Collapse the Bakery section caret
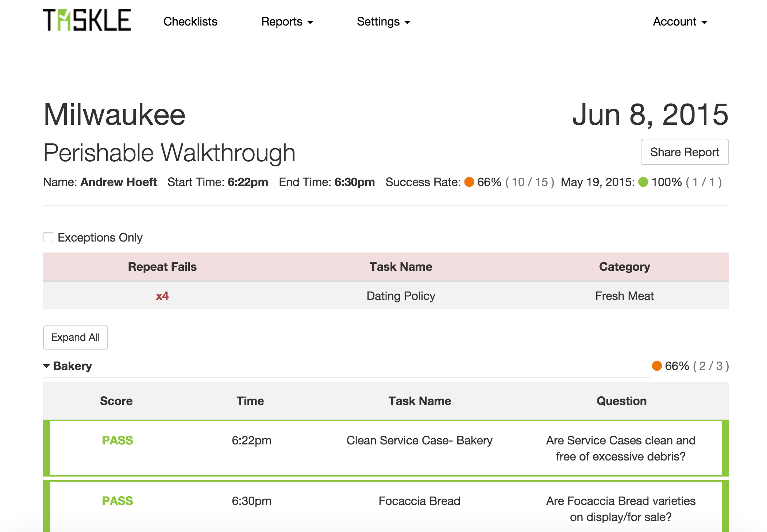 46,366
